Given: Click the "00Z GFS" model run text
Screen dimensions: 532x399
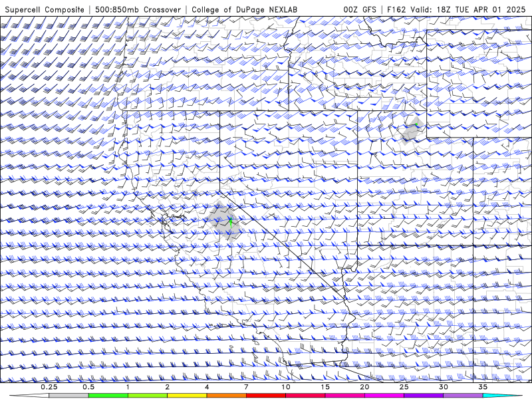Looking at the screenshot, I should [360, 9].
